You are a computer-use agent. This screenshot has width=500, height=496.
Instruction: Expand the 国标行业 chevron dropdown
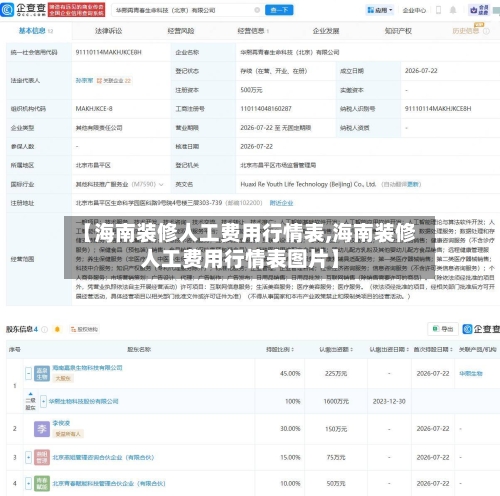click(162, 184)
